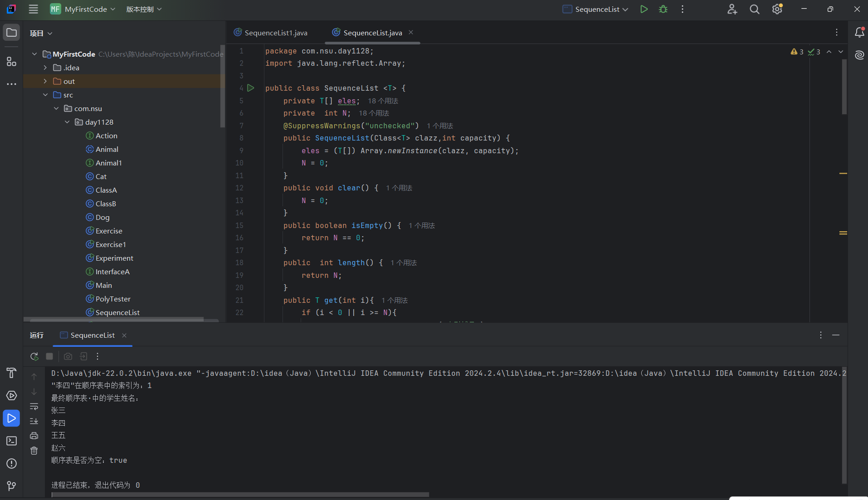
Task: Toggle the Project tool window folder icon
Action: (11, 33)
